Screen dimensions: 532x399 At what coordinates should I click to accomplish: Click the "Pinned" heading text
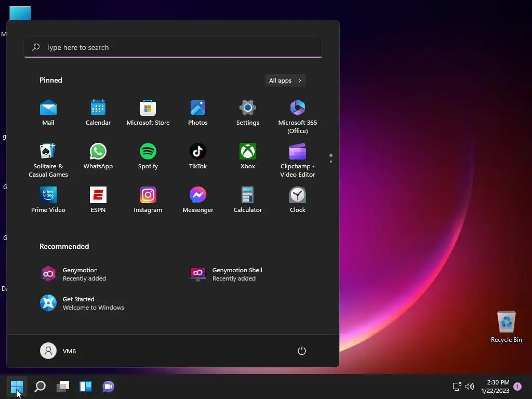50,80
